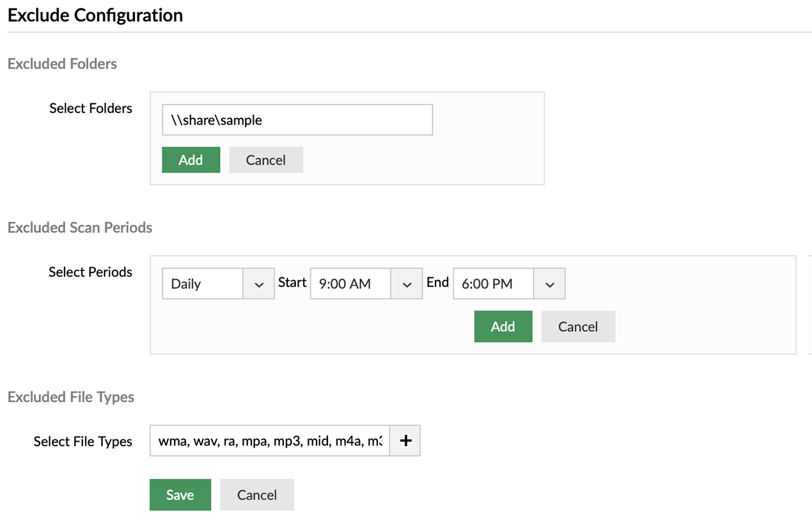Image resolution: width=812 pixels, height=523 pixels.
Task: Click the 6:00 PM end time field
Action: 493,284
